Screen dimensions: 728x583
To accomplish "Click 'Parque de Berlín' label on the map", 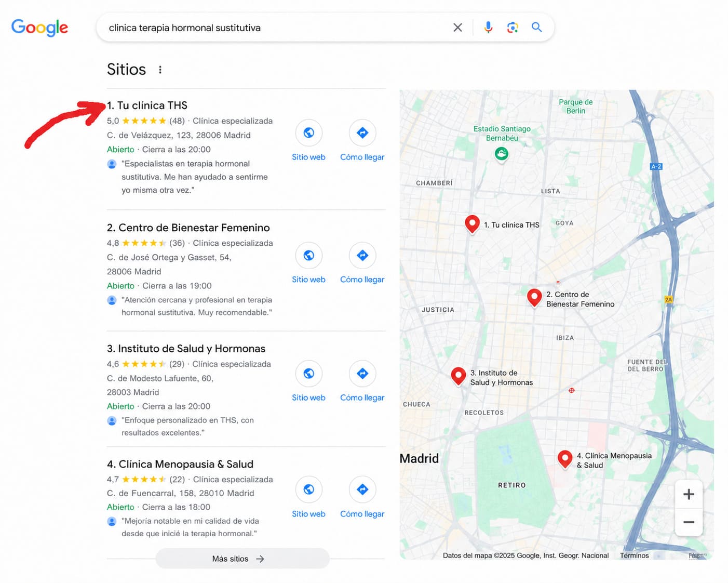I will (575, 107).
